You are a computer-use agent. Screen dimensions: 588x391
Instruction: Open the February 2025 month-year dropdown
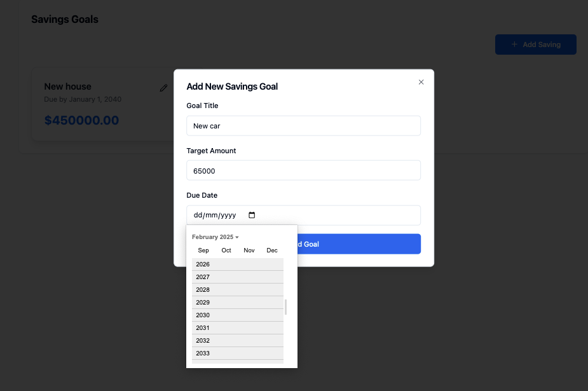215,237
